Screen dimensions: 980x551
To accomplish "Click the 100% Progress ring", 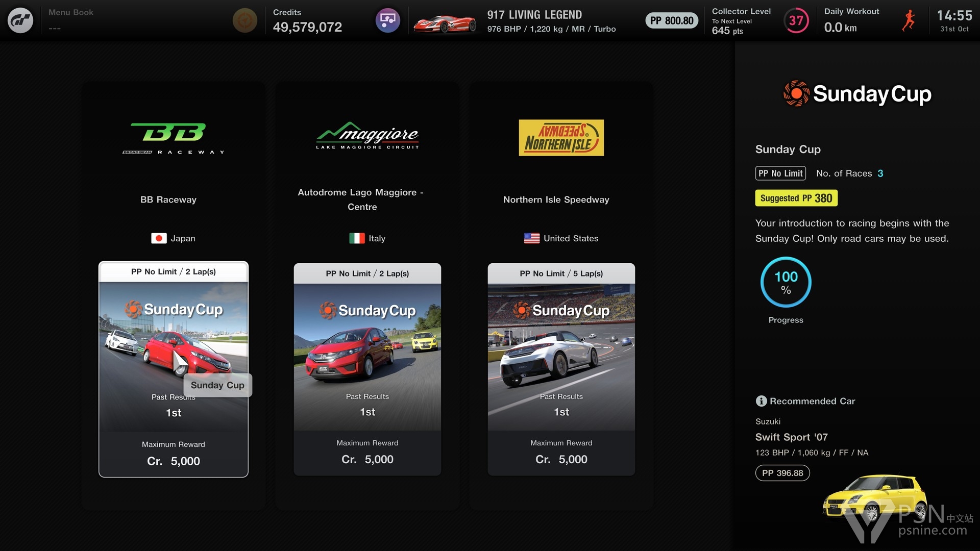I will point(786,282).
